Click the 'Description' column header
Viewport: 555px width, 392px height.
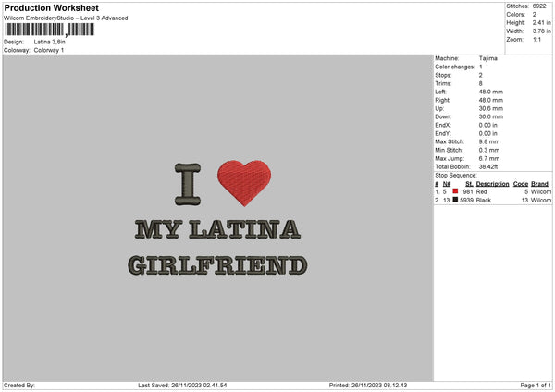[x=492, y=184]
